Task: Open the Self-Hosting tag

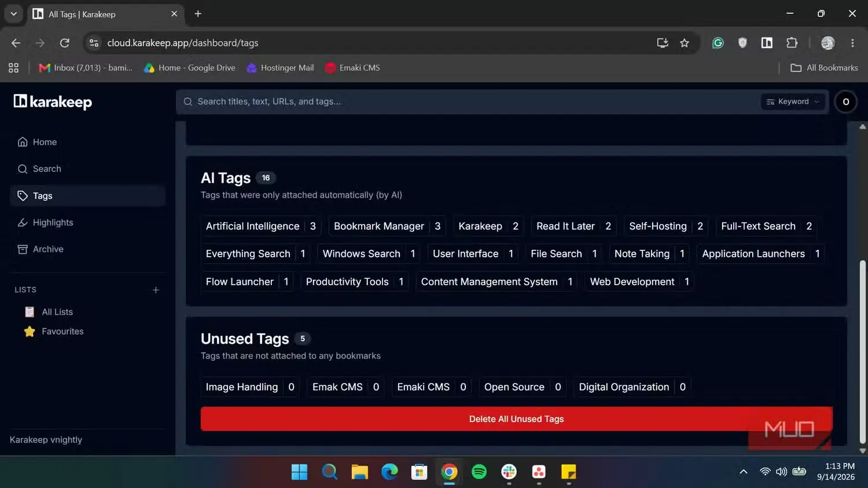Action: [x=666, y=226]
